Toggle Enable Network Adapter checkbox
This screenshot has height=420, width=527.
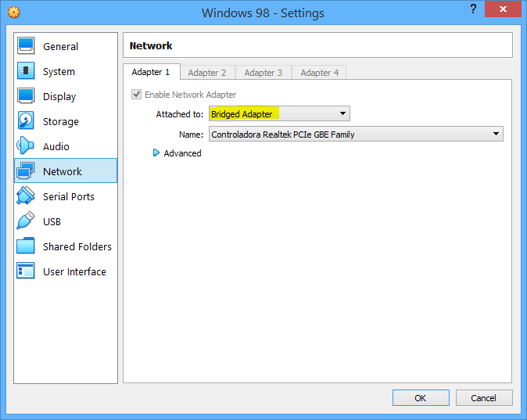click(x=136, y=95)
